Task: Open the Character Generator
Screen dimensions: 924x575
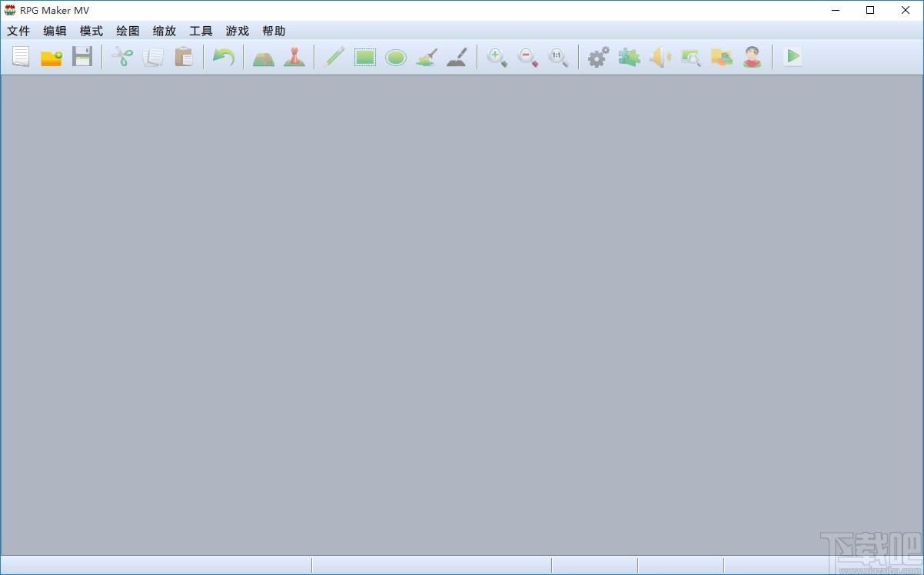Action: click(x=752, y=56)
